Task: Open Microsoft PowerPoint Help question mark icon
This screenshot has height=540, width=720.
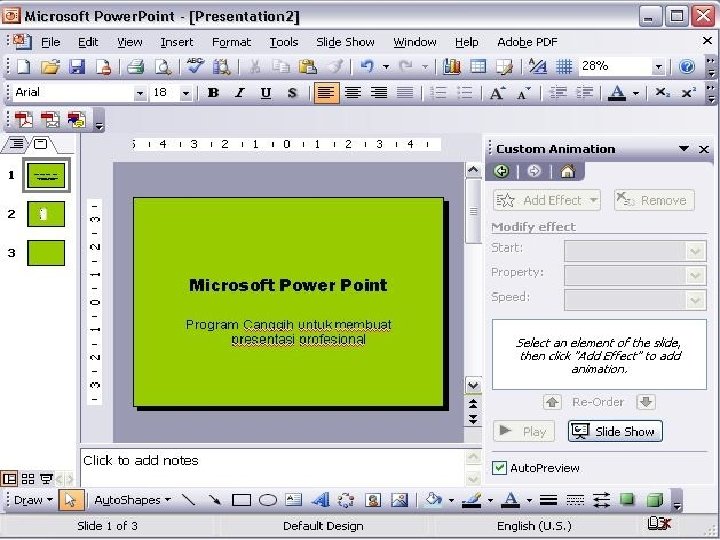Action: (686, 67)
